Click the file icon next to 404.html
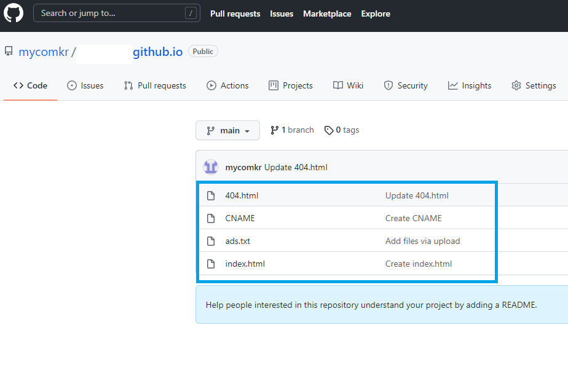This screenshot has width=568, height=392. tap(211, 195)
